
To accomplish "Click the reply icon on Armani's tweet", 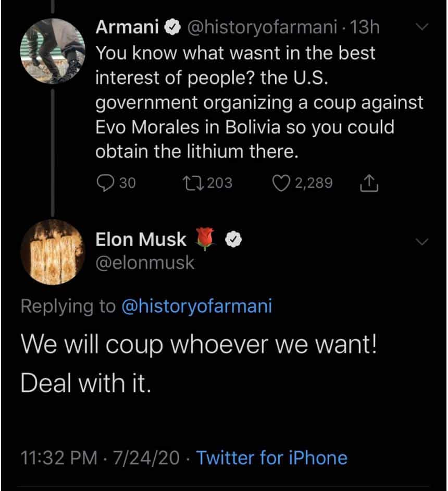I will (106, 182).
